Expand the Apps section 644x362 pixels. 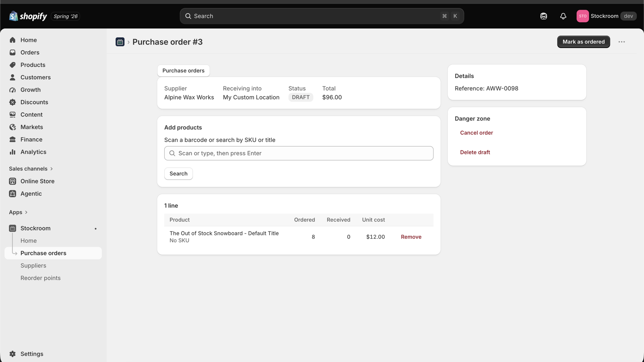click(x=18, y=212)
